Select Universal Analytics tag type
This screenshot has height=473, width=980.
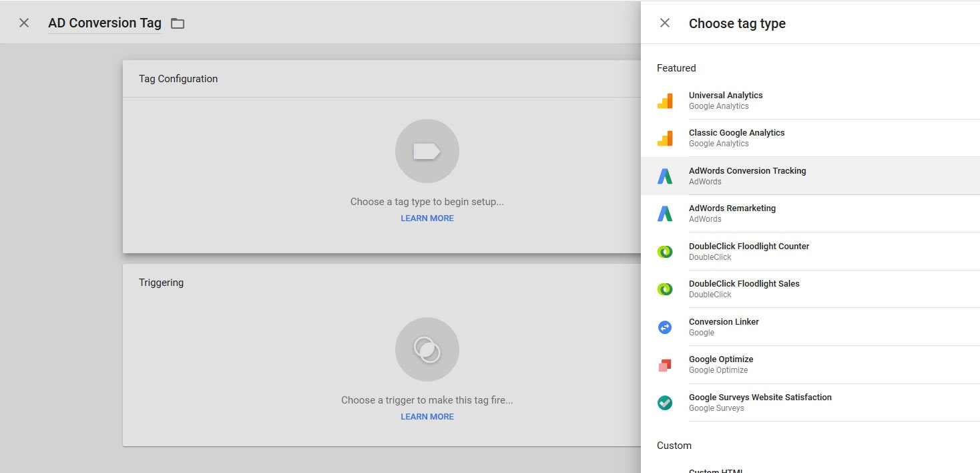coord(810,101)
